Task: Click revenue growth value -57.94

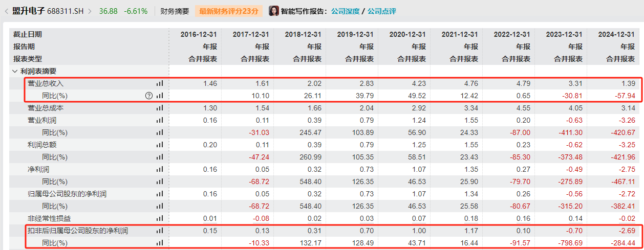Action: click(625, 96)
